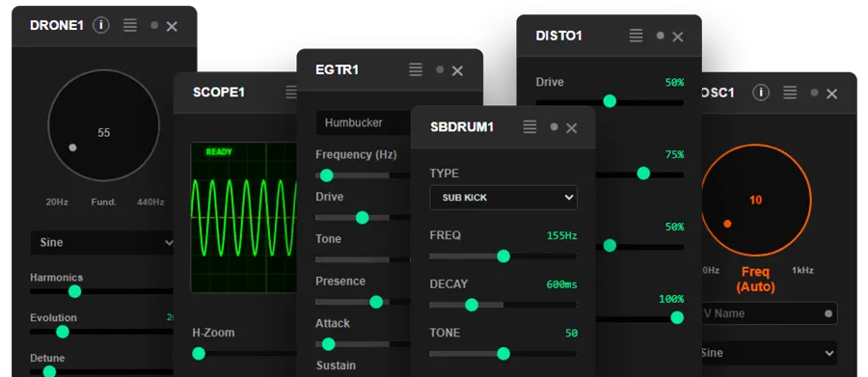Toggle the SBDRUM1 status dot

[555, 126]
